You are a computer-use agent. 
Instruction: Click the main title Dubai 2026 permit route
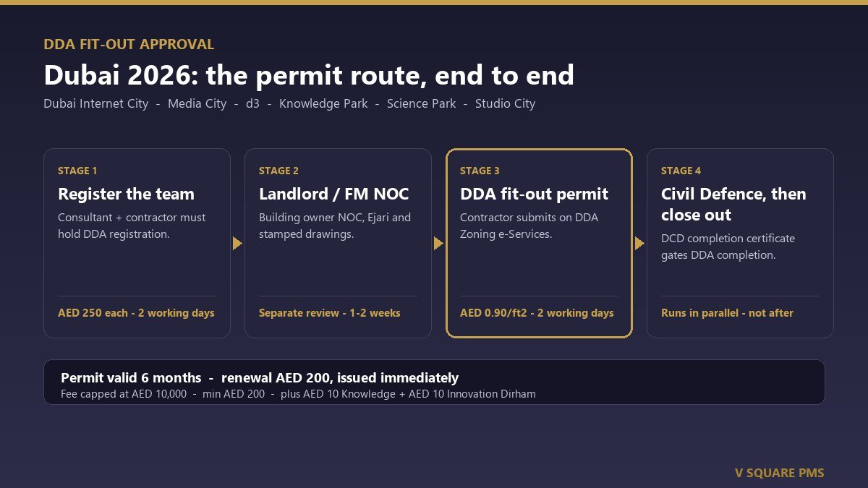(x=309, y=75)
